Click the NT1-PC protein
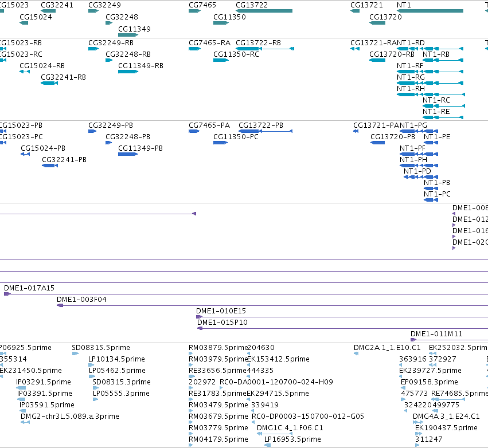This screenshot has height=448, width=488. 431,201
